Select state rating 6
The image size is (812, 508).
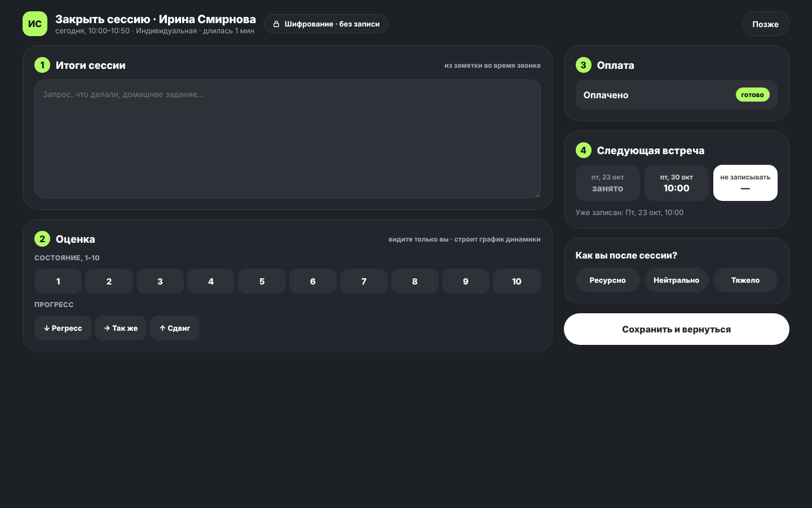click(x=313, y=281)
